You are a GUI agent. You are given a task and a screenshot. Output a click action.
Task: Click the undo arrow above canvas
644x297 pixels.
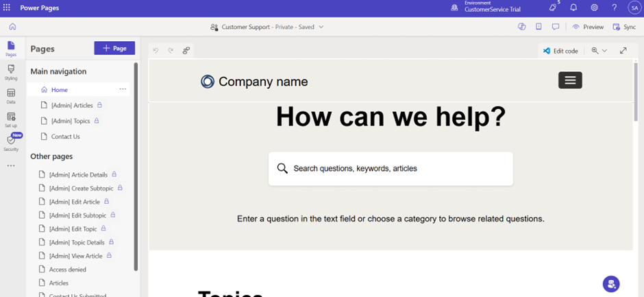(x=156, y=51)
